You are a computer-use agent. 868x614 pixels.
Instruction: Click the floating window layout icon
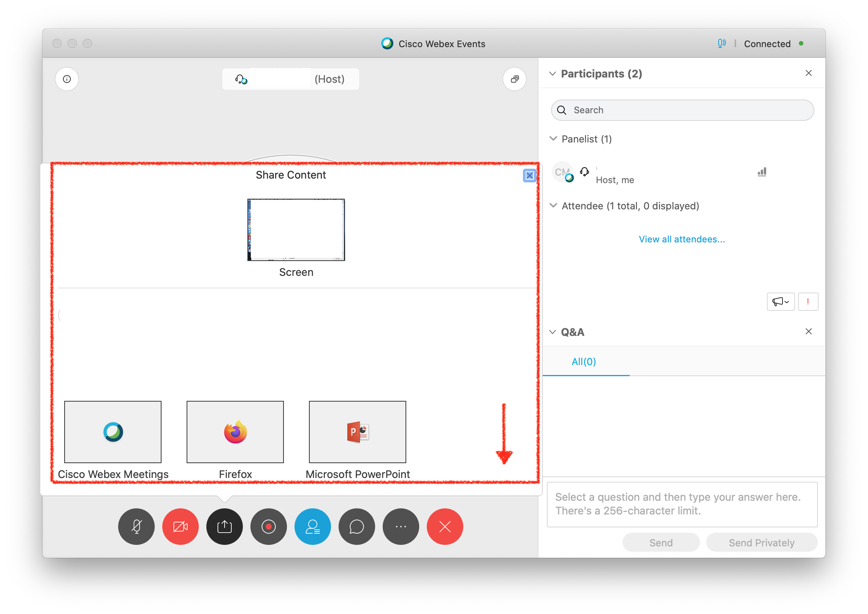(515, 79)
